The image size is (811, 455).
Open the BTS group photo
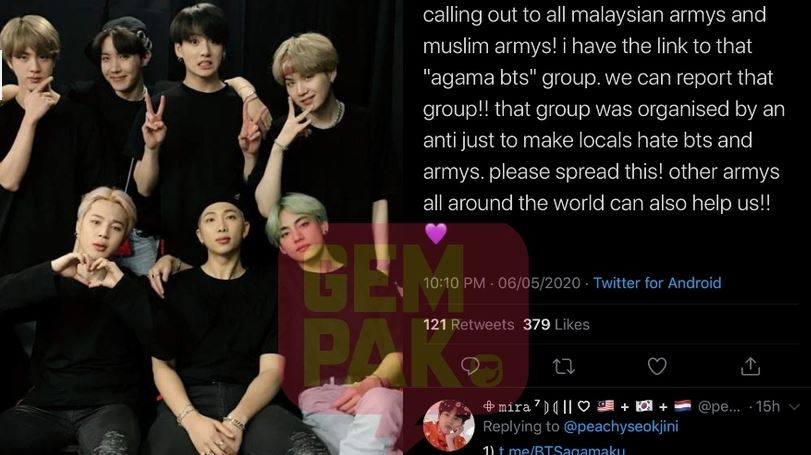pyautogui.click(x=201, y=228)
